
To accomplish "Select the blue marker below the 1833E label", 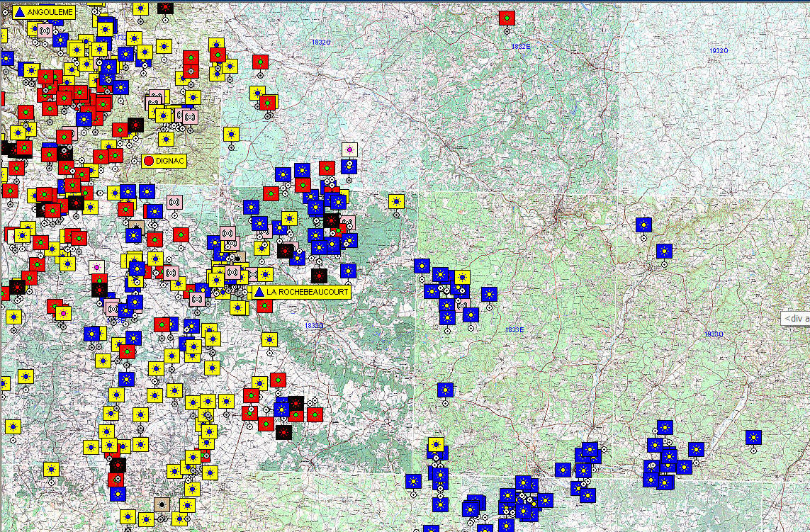I will coord(445,390).
